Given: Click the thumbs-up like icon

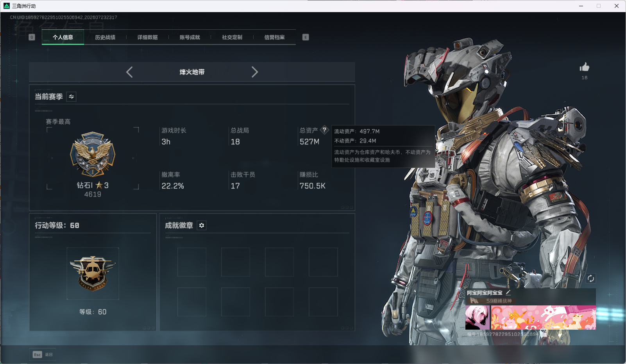Looking at the screenshot, I should 584,67.
